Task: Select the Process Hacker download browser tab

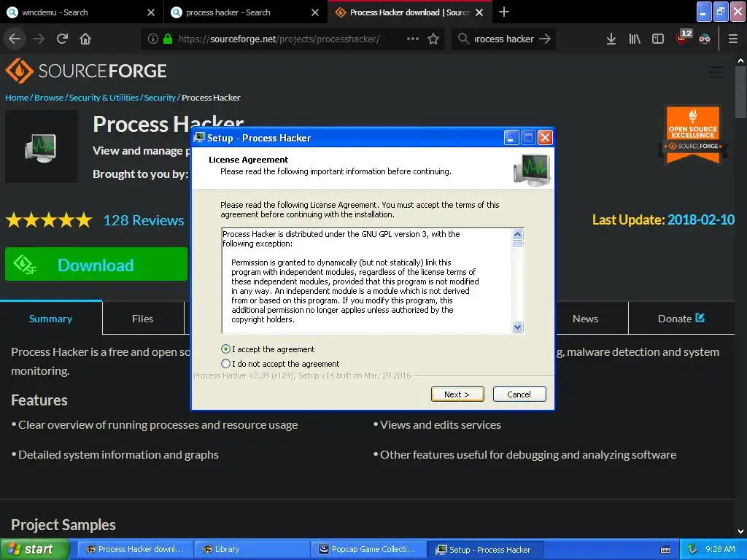Action: pyautogui.click(x=410, y=12)
